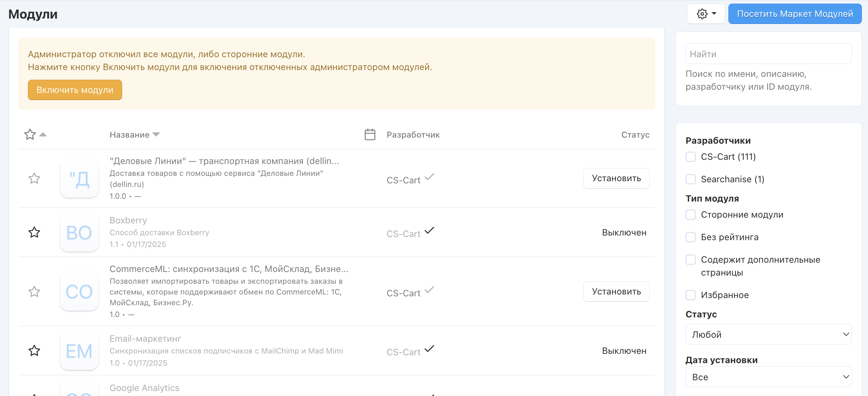Image resolution: width=868 pixels, height=396 pixels.
Task: Sort modules by calendar date icon
Action: point(370,135)
